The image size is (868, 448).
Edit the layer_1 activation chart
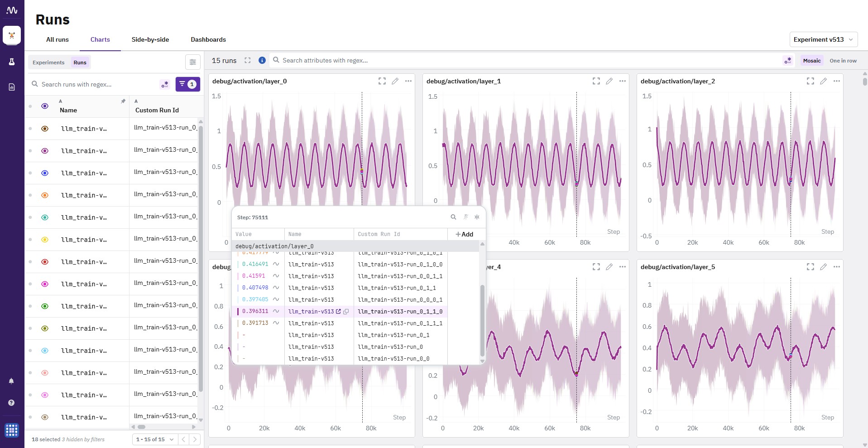coord(609,81)
